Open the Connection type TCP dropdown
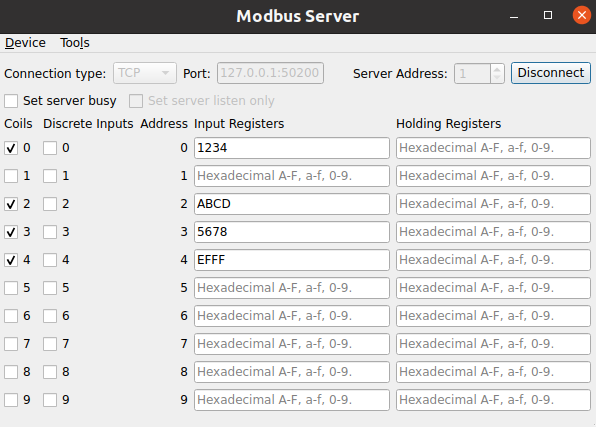The image size is (596, 427). click(x=145, y=73)
